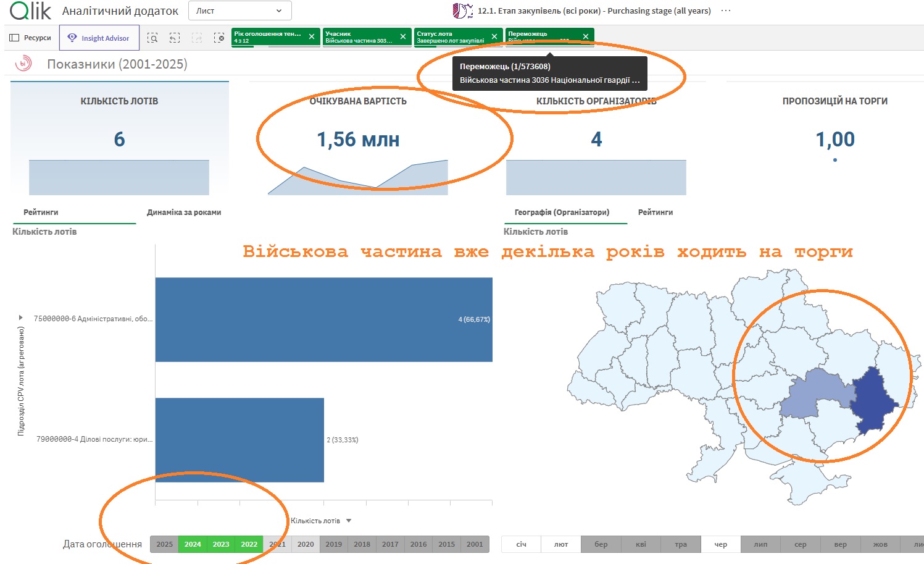Select month кві filter

click(x=641, y=544)
